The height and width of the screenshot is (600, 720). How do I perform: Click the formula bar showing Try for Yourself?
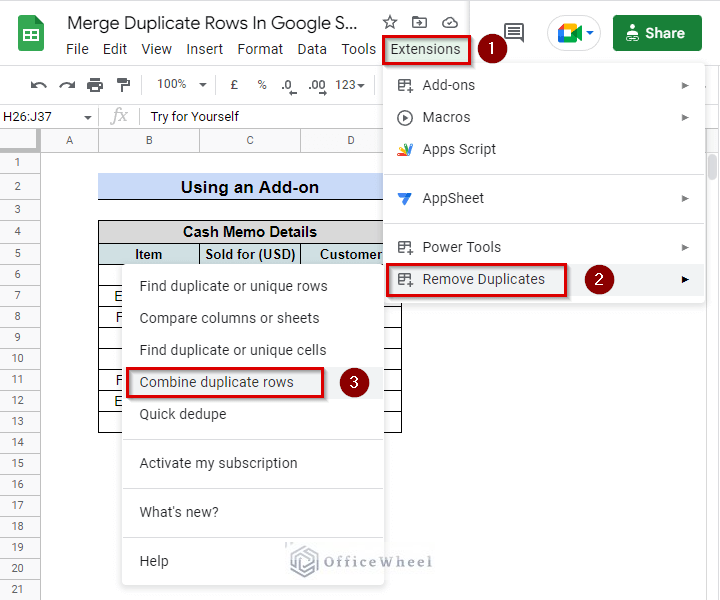[259, 117]
